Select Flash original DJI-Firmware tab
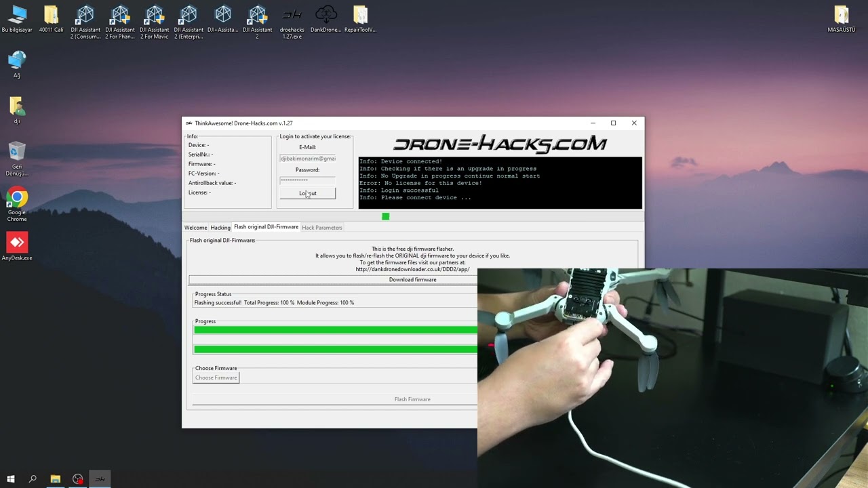 coord(266,227)
